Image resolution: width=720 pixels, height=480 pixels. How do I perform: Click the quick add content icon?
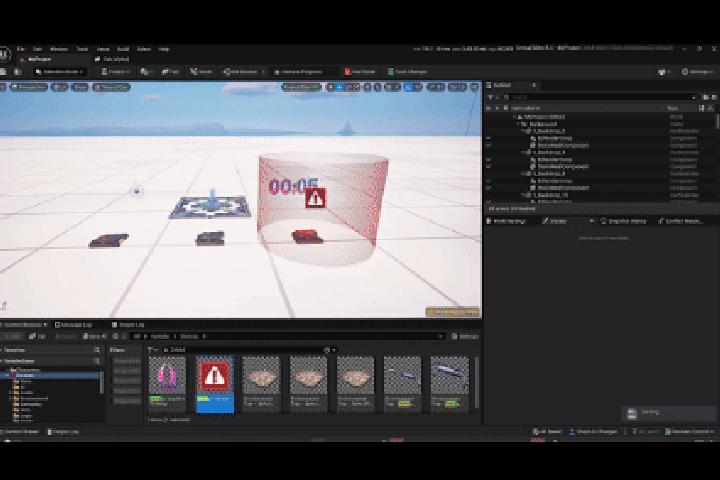pos(146,72)
